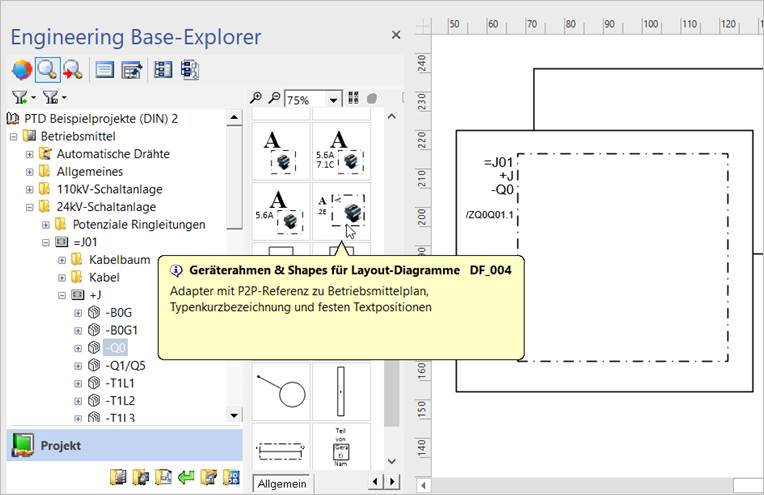This screenshot has height=495, width=764.
Task: Select the Teil von Gerät shape
Action: click(341, 447)
